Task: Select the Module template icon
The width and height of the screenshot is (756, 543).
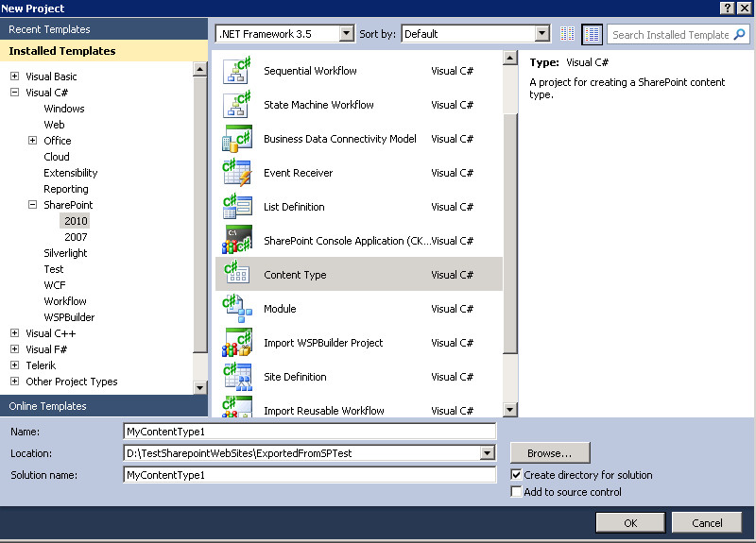Action: coord(237,309)
